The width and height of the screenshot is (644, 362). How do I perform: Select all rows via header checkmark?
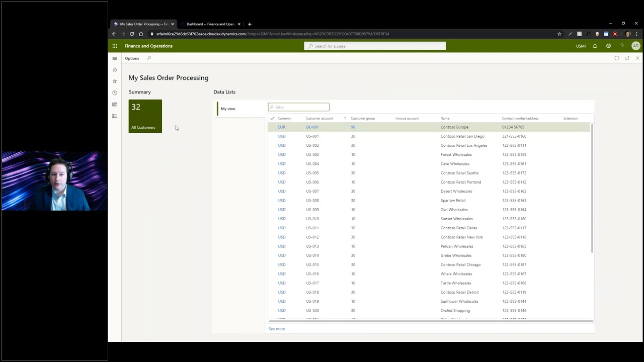click(x=272, y=118)
